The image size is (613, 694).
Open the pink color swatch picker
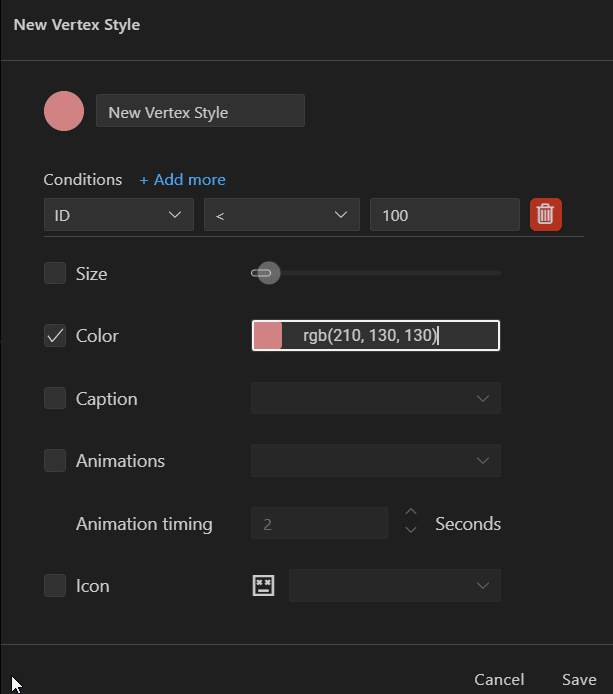pos(268,336)
